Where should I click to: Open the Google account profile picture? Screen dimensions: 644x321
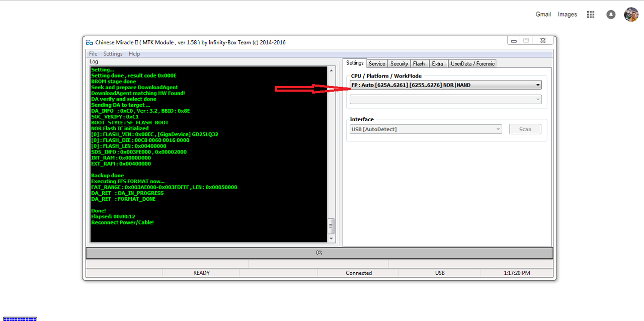click(631, 15)
